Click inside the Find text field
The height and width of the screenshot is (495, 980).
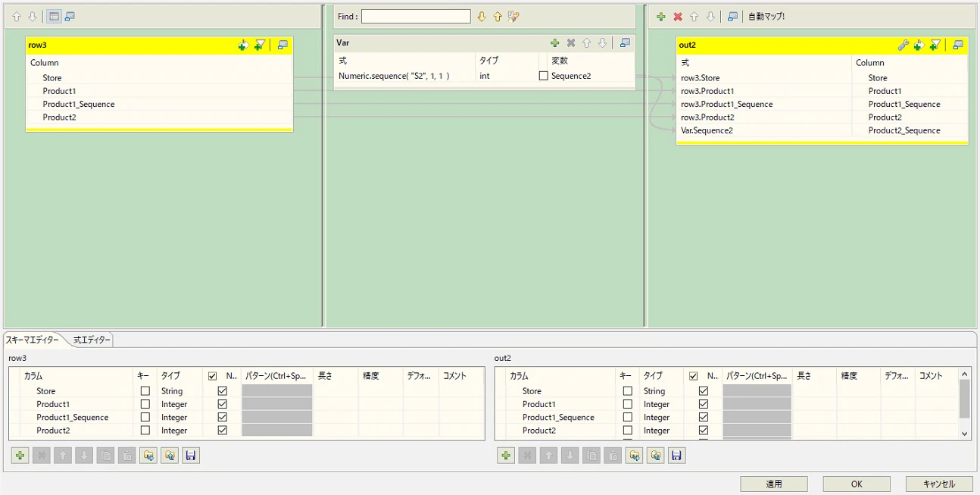point(416,16)
